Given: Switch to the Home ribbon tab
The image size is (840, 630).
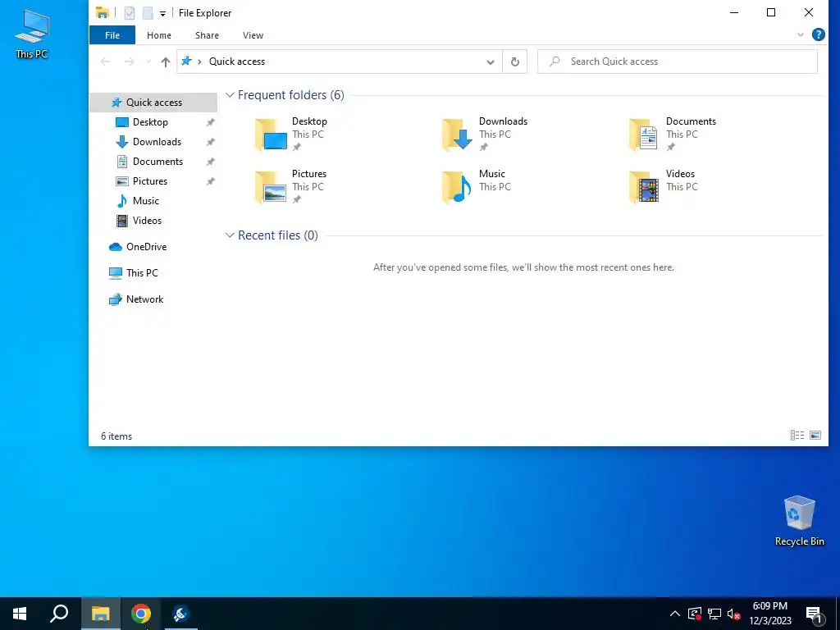Looking at the screenshot, I should point(159,35).
